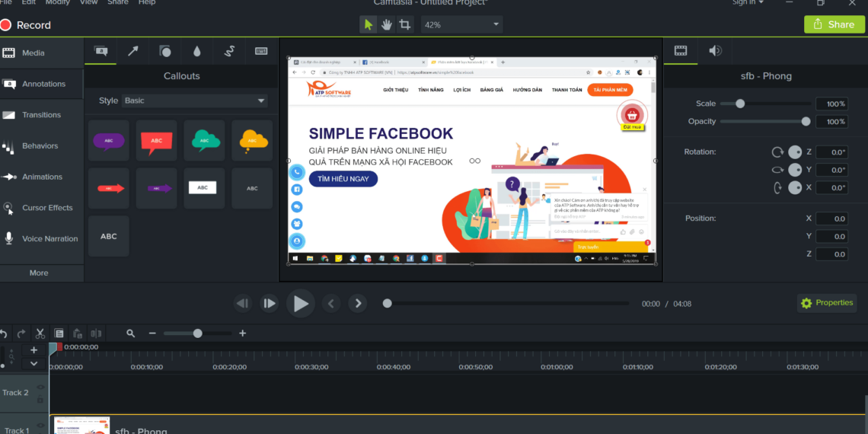This screenshot has height=434, width=868.
Task: Select the Crop tool
Action: pyautogui.click(x=405, y=24)
